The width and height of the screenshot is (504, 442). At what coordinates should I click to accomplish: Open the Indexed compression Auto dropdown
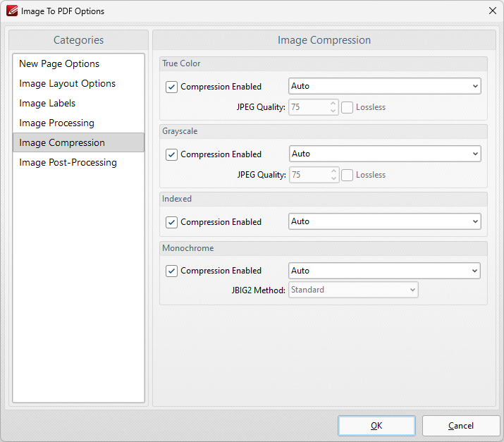coord(385,221)
